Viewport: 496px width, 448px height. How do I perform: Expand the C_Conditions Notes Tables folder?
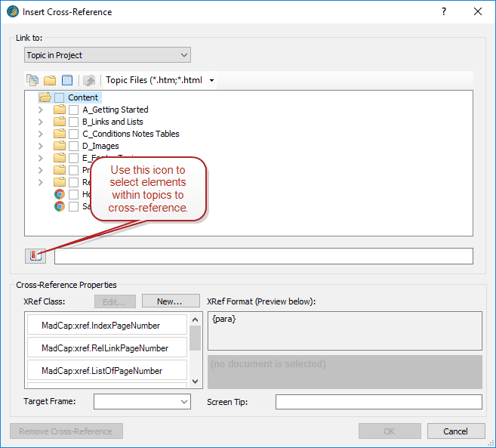click(x=41, y=134)
